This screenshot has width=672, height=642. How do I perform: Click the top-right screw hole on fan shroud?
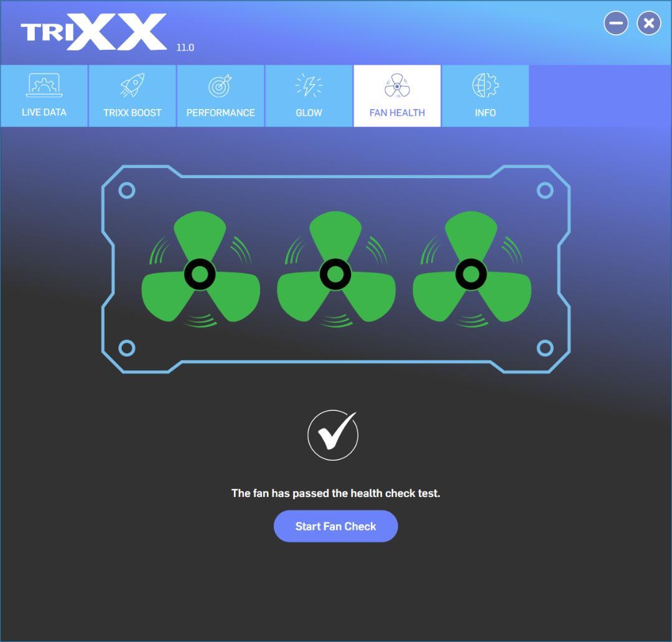[x=545, y=191]
